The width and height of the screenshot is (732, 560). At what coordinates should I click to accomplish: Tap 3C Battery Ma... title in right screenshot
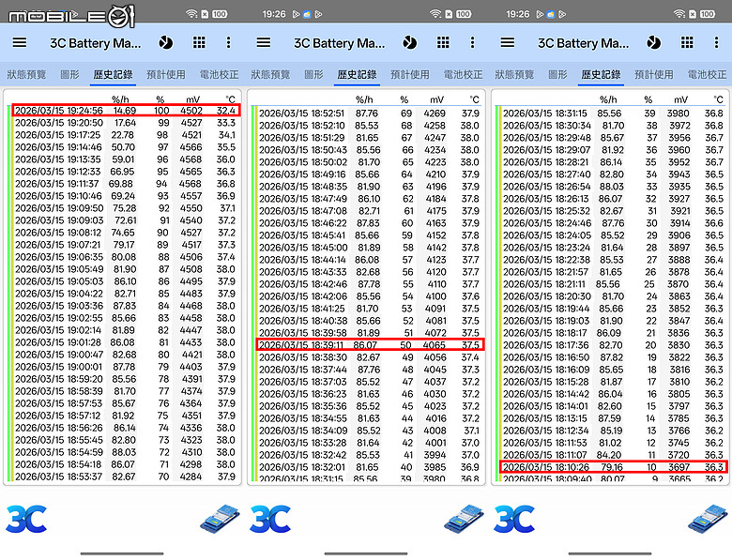[583, 43]
